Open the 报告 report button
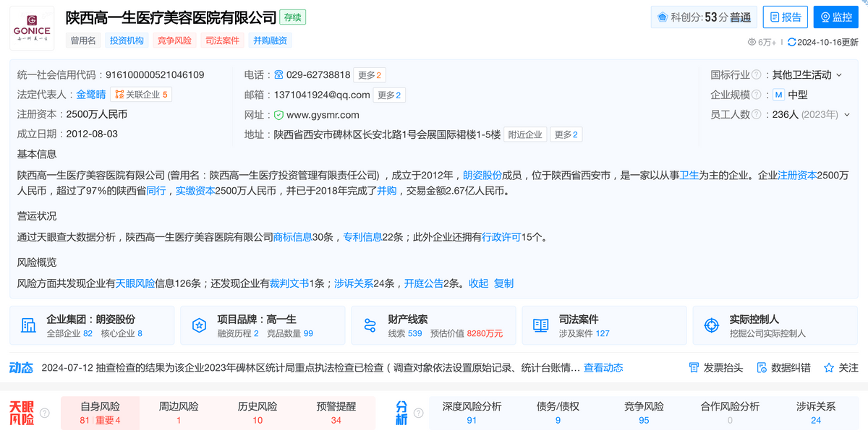868x433 pixels. click(x=785, y=17)
